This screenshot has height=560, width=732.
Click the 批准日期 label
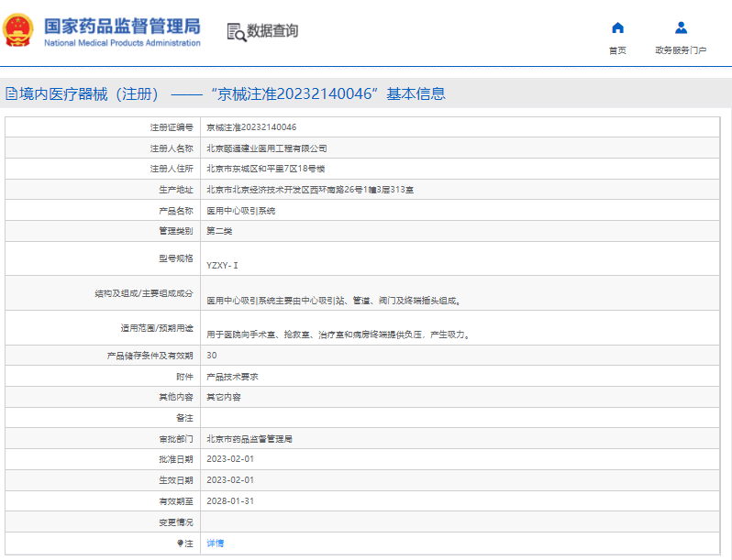click(x=176, y=460)
